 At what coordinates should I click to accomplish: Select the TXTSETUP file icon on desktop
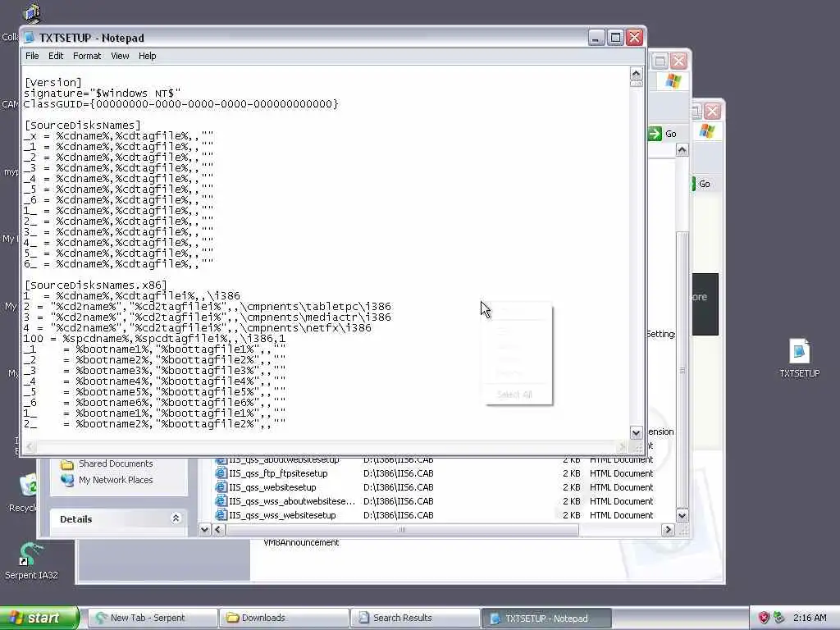click(x=799, y=351)
